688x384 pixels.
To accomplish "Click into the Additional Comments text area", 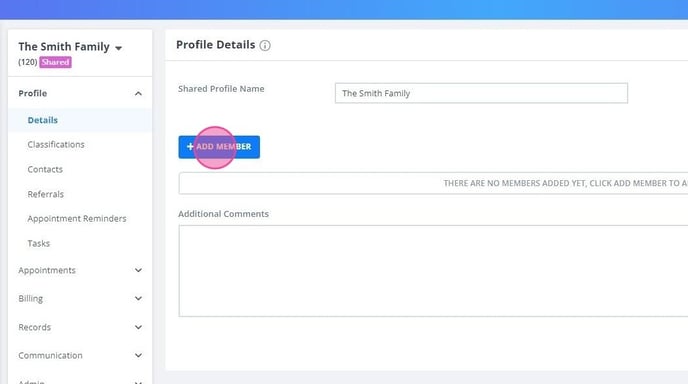I will [433, 271].
